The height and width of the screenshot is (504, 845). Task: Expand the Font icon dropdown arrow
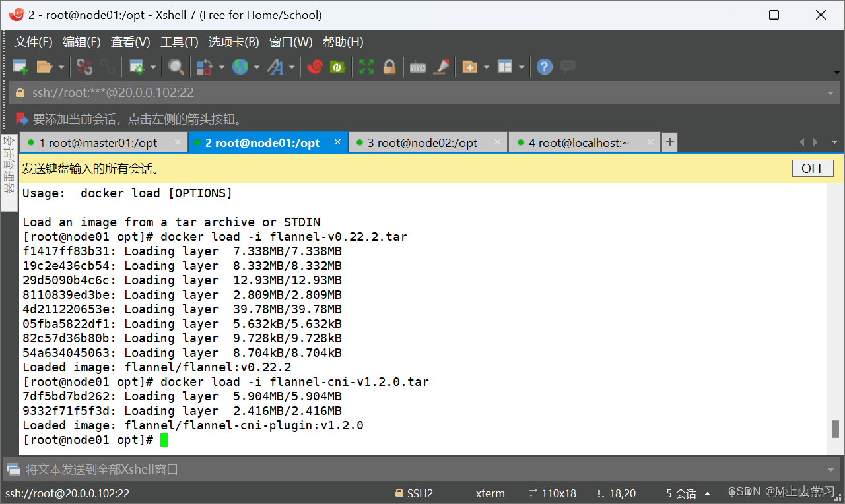click(x=292, y=67)
